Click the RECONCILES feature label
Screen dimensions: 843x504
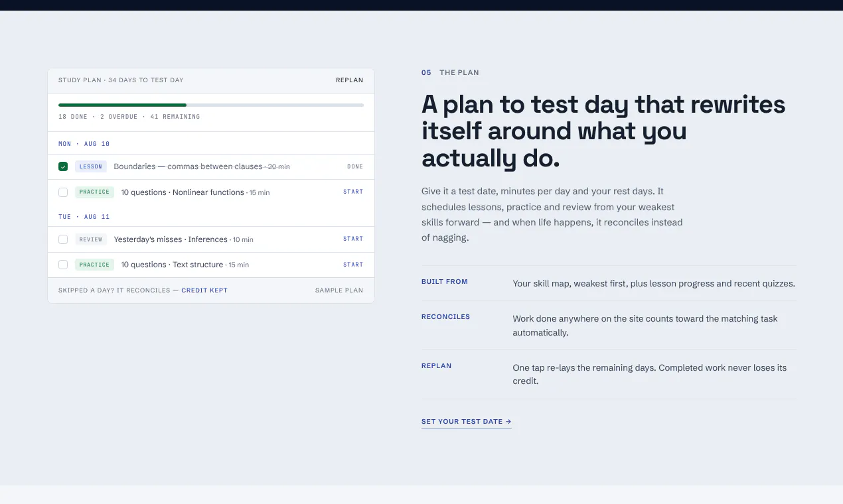(445, 317)
